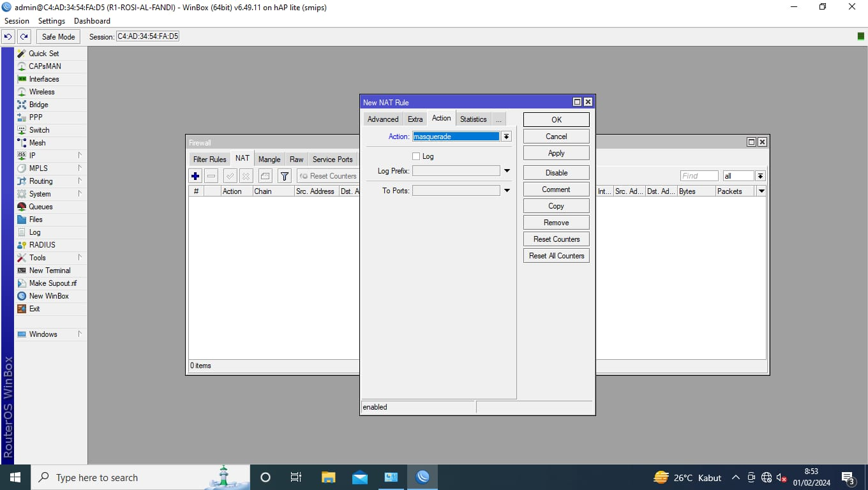
Task: Click the enable checkmark icon in Firewall
Action: point(230,176)
